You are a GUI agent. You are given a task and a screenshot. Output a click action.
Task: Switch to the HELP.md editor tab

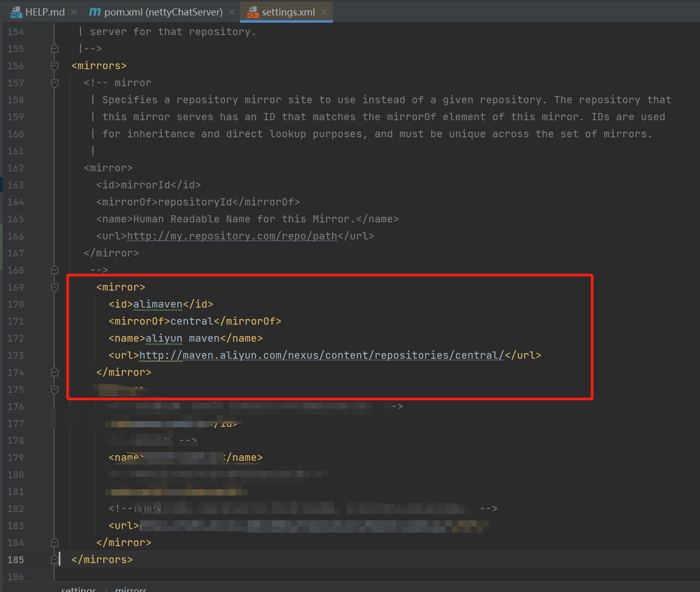click(x=38, y=12)
